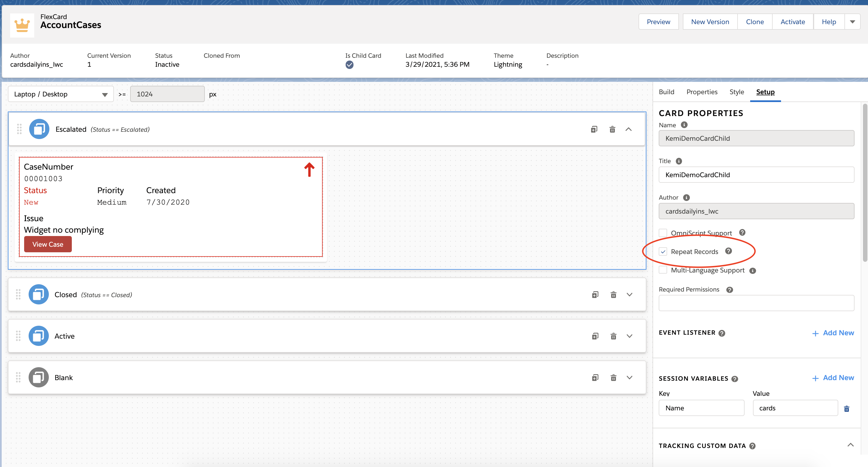Open the header actions dropdown arrow
Screen dimensions: 868x467
coord(853,22)
